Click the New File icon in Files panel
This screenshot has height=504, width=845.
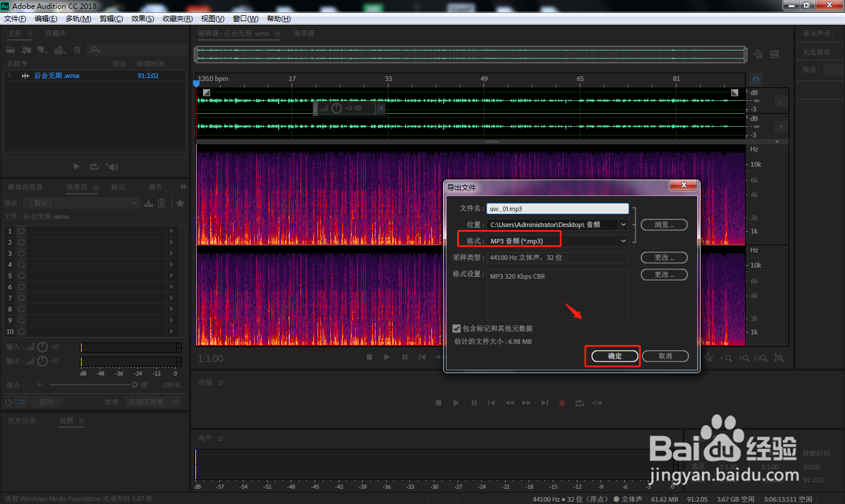click(42, 50)
